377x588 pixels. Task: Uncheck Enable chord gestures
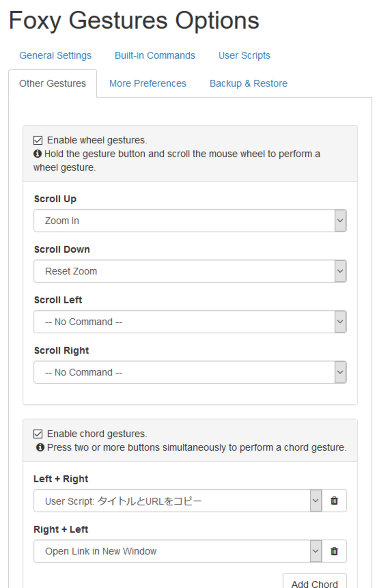[38, 434]
